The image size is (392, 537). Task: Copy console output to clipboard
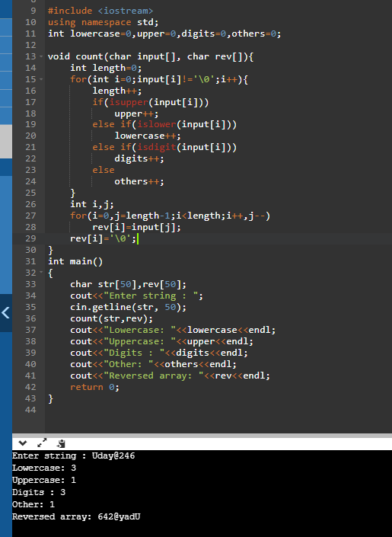tap(61, 443)
